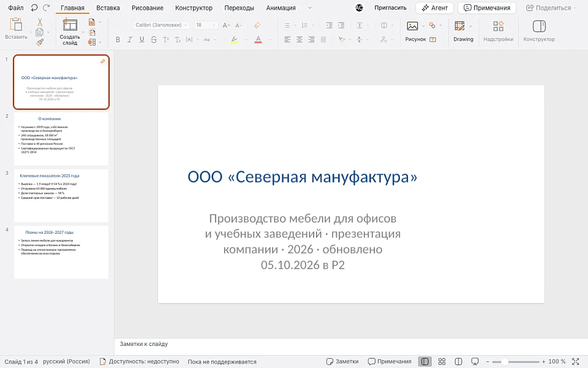Click the text highlight color button

(x=235, y=39)
